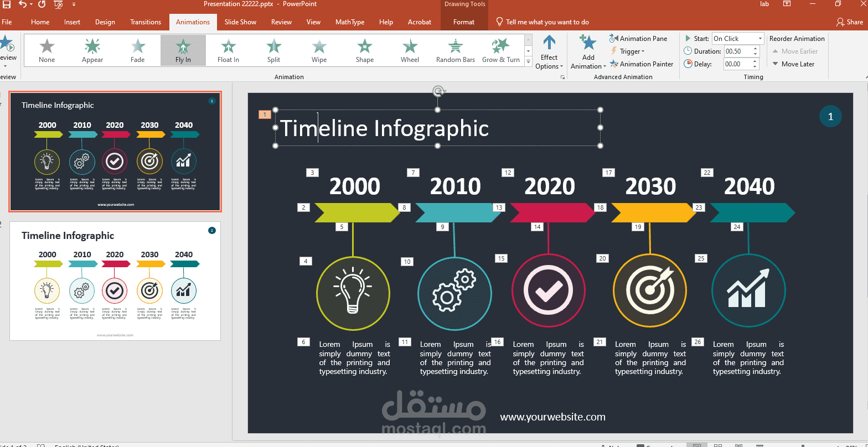Click Move Later to reorder the animation
Screen dimensions: 868x447
793,64
